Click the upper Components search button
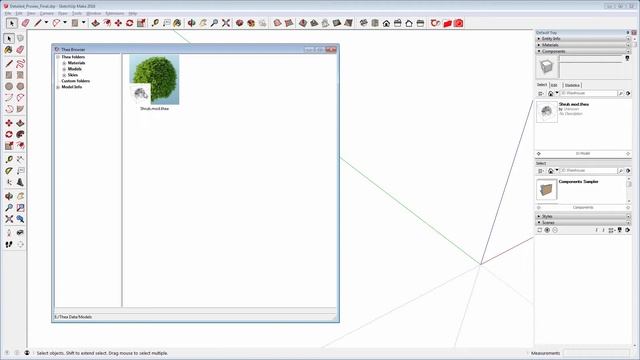Viewport: 640px width, 360px height. tap(621, 93)
